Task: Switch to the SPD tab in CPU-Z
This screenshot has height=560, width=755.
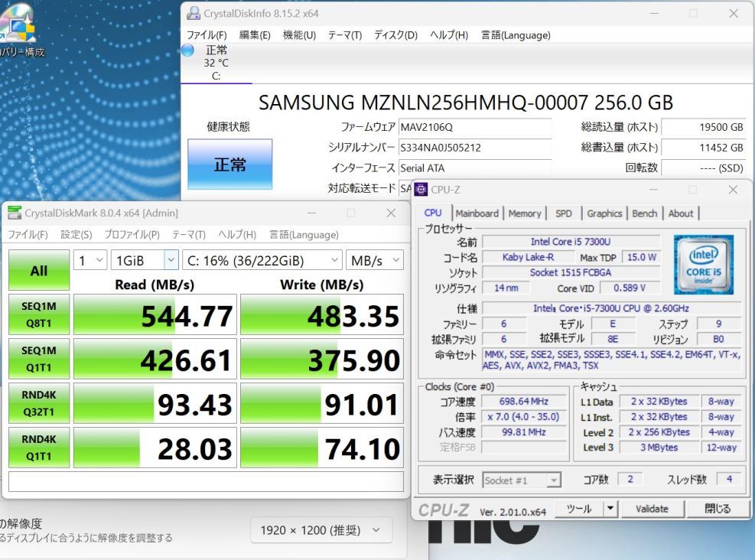Action: click(564, 213)
